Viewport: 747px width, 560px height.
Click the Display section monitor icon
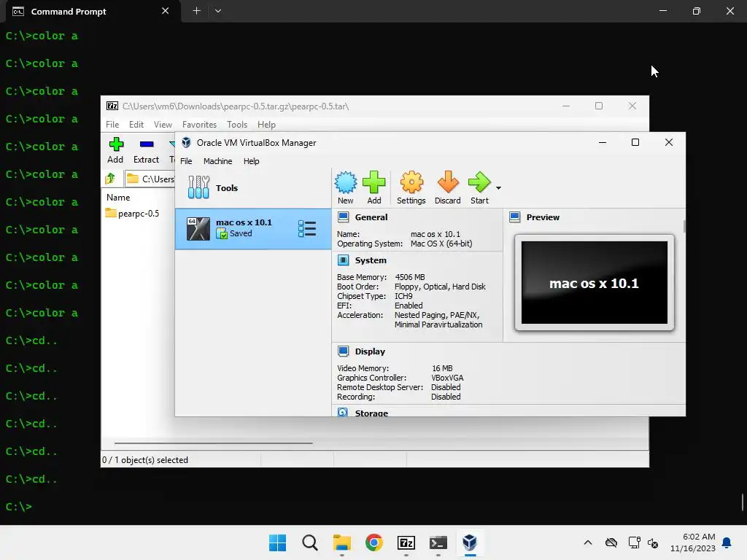pyautogui.click(x=343, y=351)
